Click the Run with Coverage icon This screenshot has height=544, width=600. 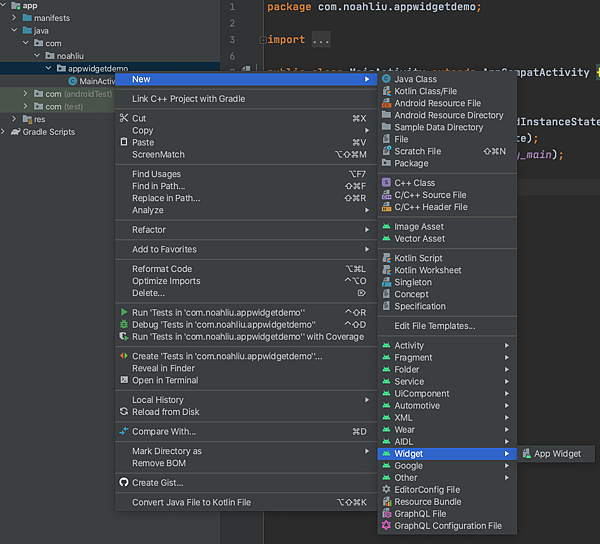pyautogui.click(x=124, y=336)
